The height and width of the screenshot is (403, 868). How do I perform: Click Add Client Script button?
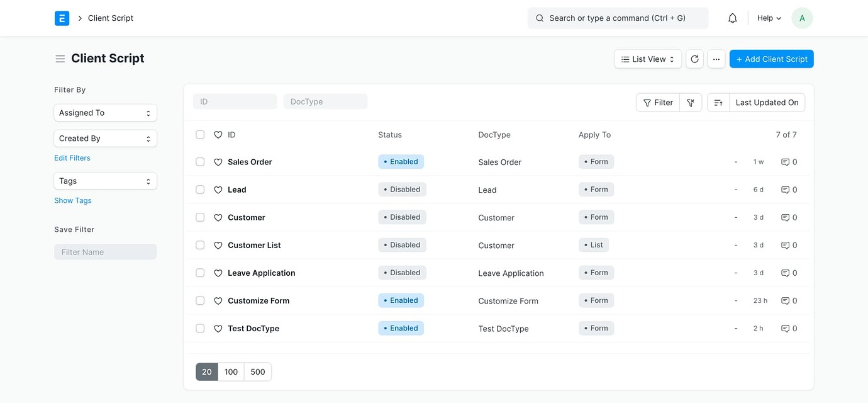point(772,59)
